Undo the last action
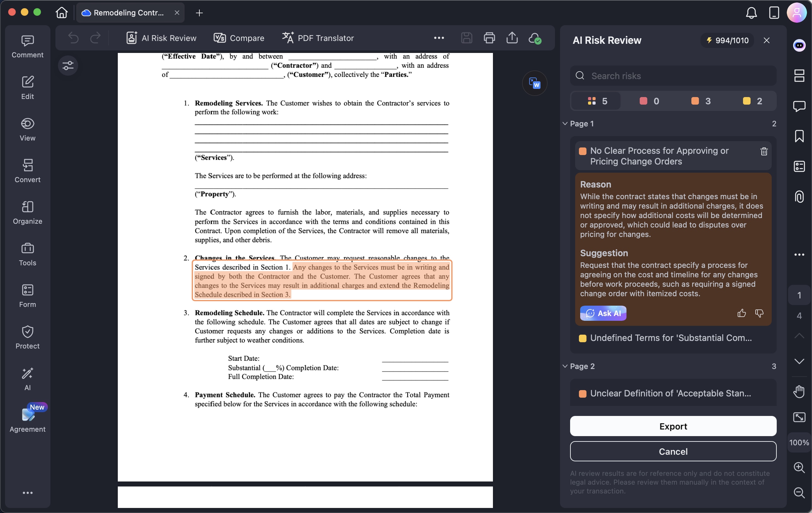 (73, 38)
